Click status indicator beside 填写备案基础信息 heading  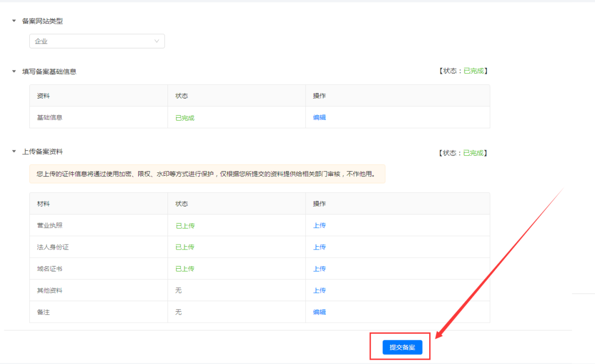coord(463,71)
